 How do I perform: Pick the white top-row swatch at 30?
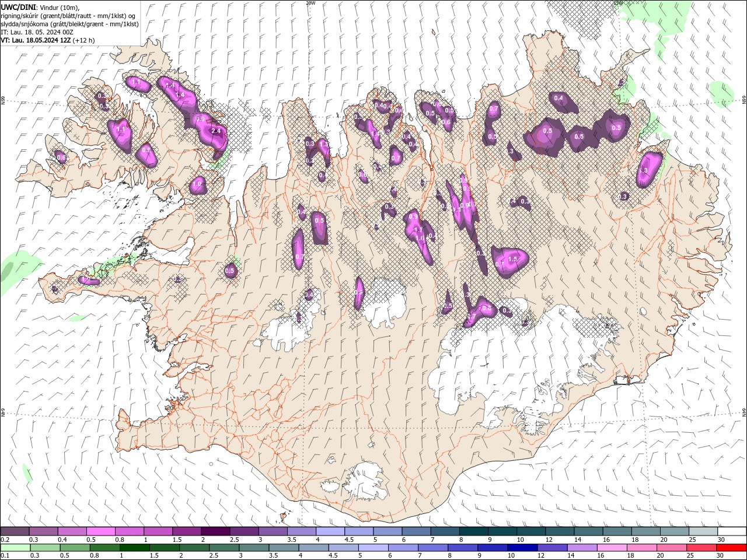(x=732, y=531)
